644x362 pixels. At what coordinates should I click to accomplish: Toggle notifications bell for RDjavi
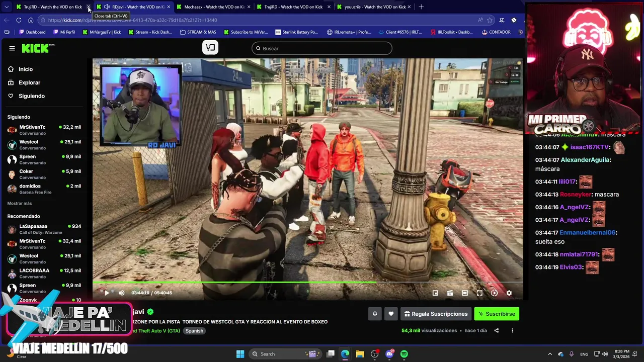pos(375,314)
